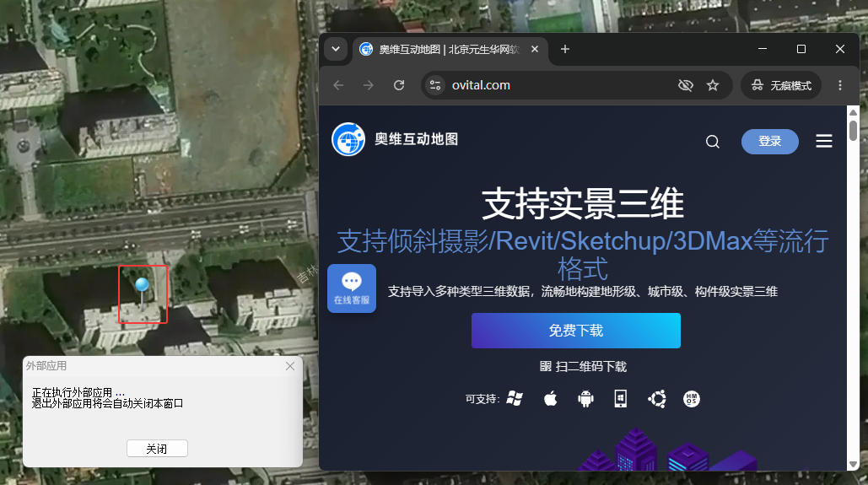Image resolution: width=868 pixels, height=485 pixels.
Task: View site information icon in address bar
Action: tap(435, 85)
